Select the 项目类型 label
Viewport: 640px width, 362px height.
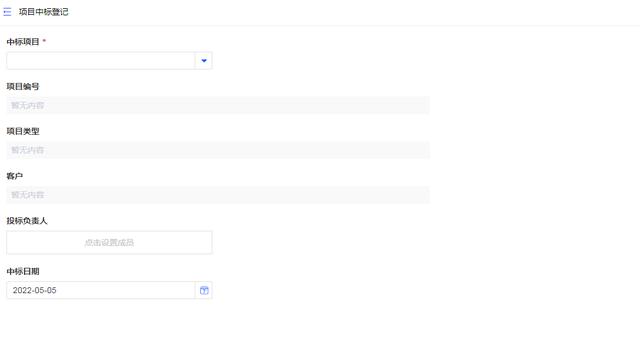coord(23,131)
